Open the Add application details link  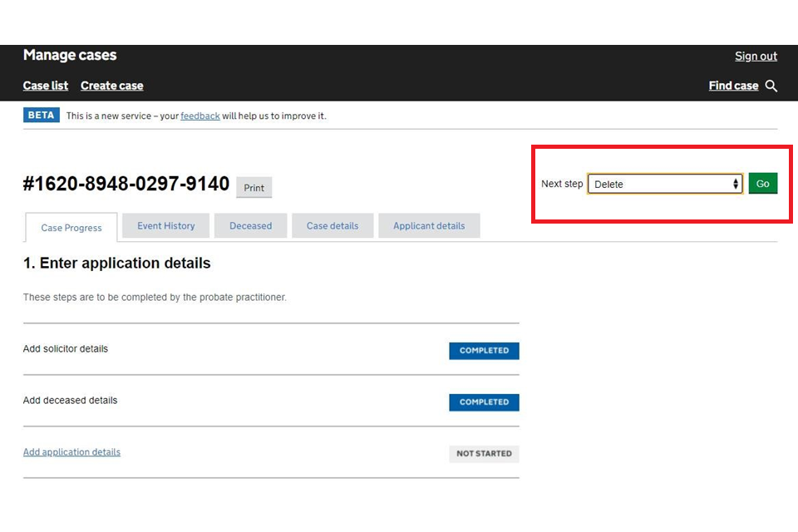pos(71,452)
